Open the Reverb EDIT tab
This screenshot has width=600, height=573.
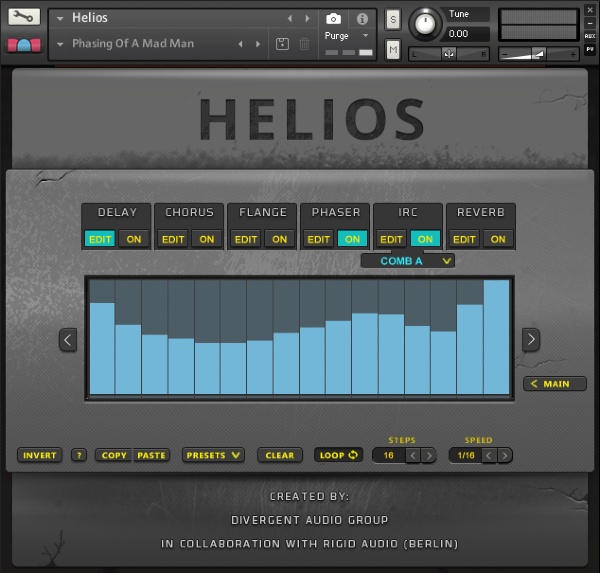pyautogui.click(x=464, y=239)
